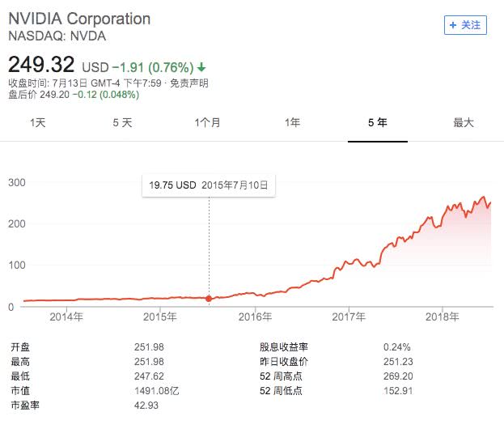The image size is (504, 425).
Task: Click the 249.32 current price
Action: pos(41,65)
